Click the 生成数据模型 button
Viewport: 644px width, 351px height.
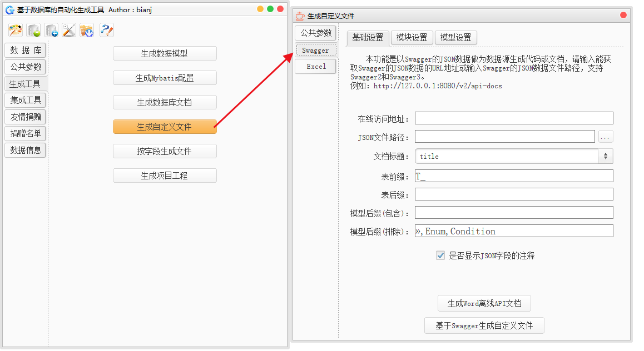pyautogui.click(x=165, y=53)
